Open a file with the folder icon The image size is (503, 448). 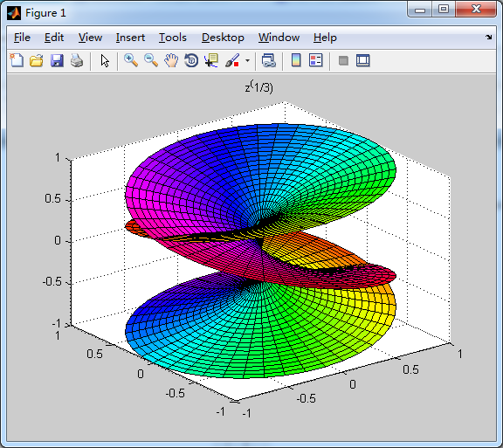(x=37, y=60)
